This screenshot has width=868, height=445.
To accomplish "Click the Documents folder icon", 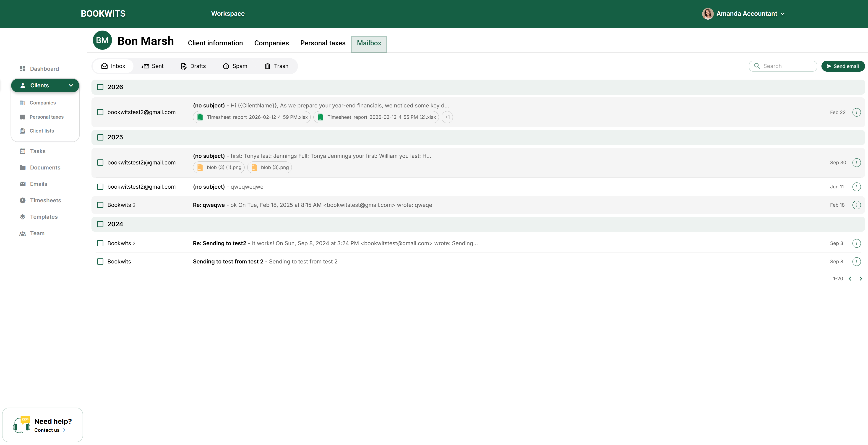I will pyautogui.click(x=23, y=168).
